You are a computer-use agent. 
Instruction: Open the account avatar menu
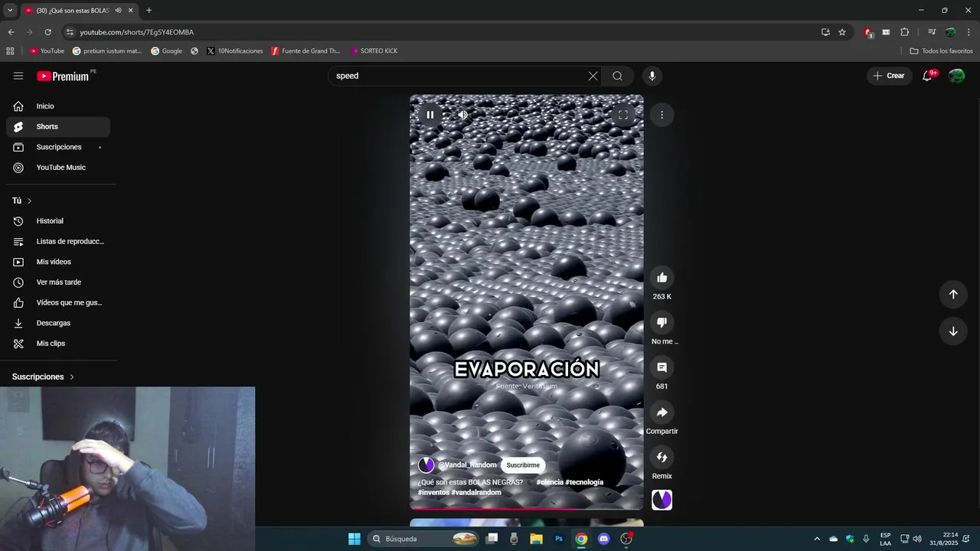click(957, 76)
